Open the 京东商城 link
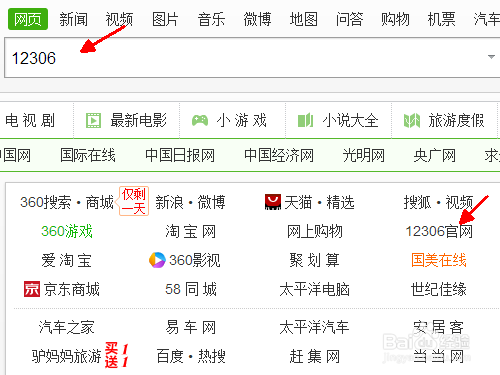 pos(72,289)
